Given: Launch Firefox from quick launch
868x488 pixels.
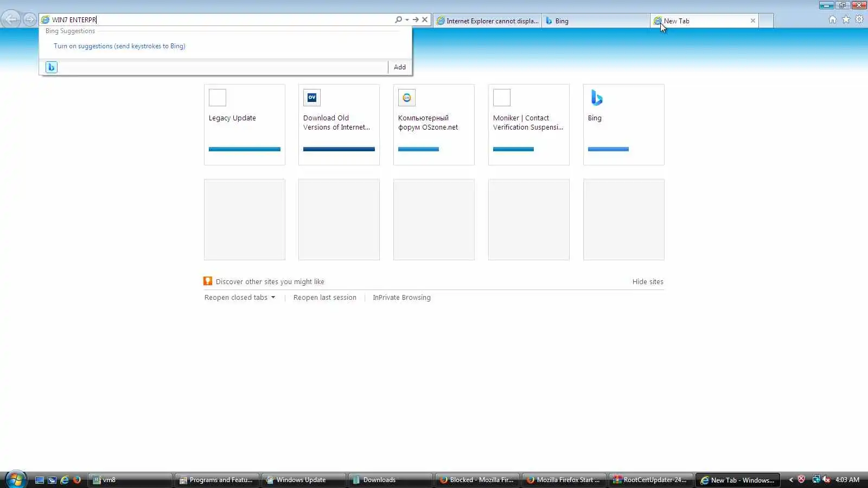Looking at the screenshot, I should [77, 480].
